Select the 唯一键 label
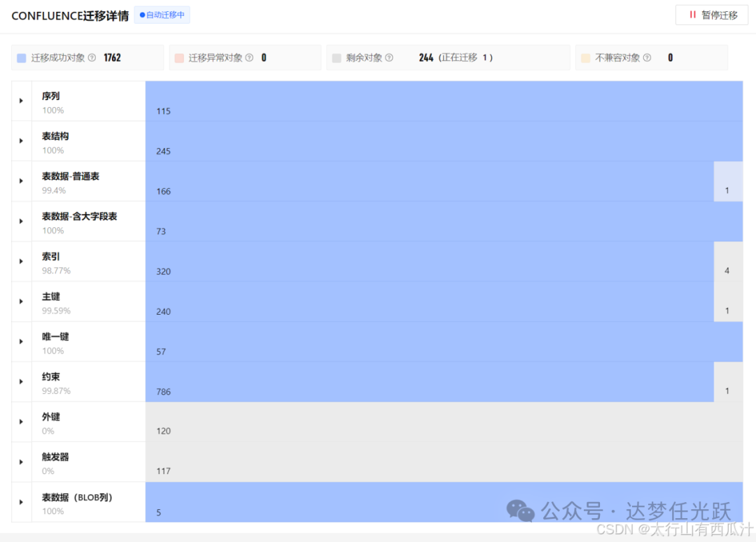Viewport: 756px width, 542px height. point(55,336)
